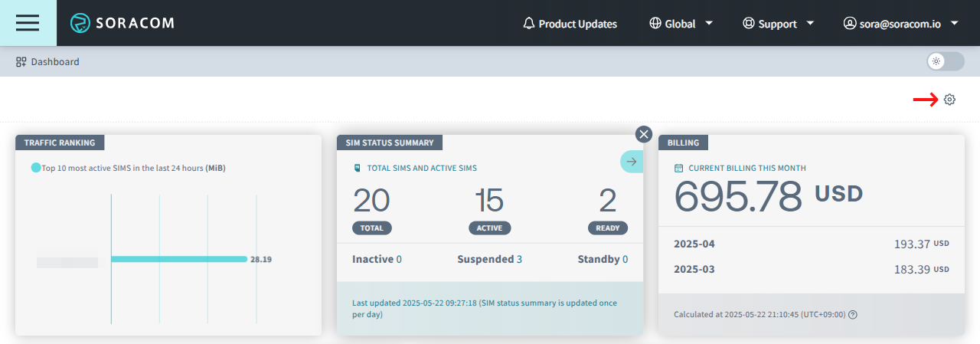Click the arrow button on SIM Status Summary

coord(632,162)
